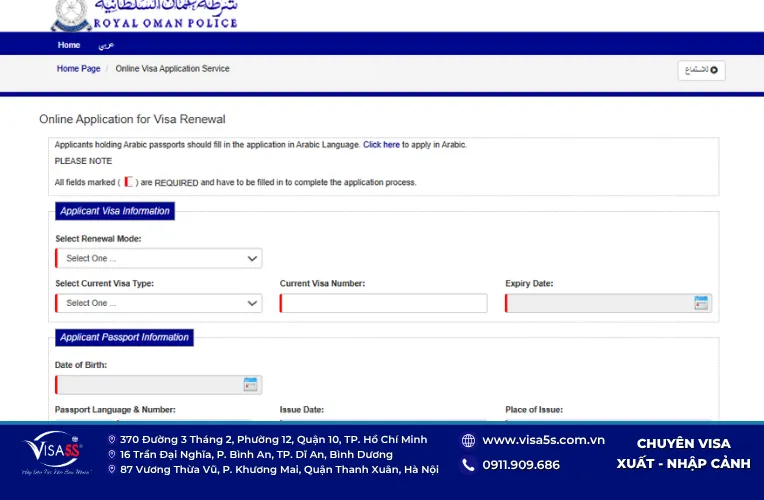
Task: Click the Online Visa Application Service breadcrumb text
Action: tap(172, 69)
